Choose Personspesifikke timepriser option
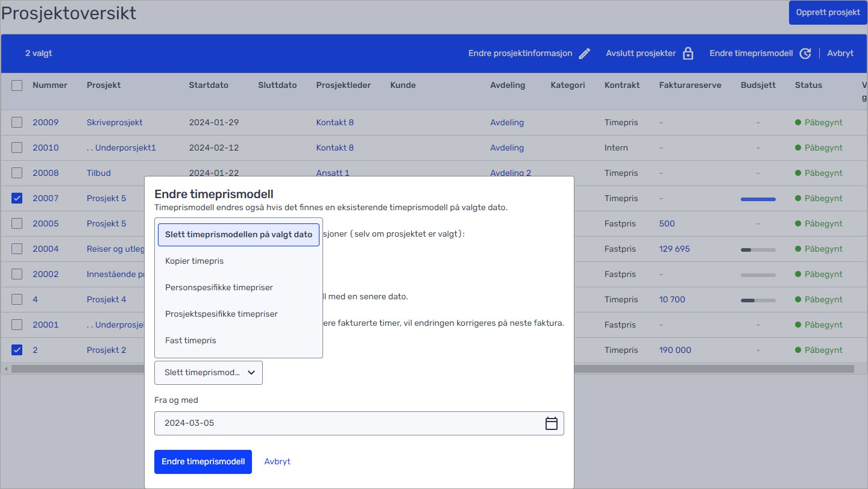The width and height of the screenshot is (868, 489). click(x=239, y=287)
